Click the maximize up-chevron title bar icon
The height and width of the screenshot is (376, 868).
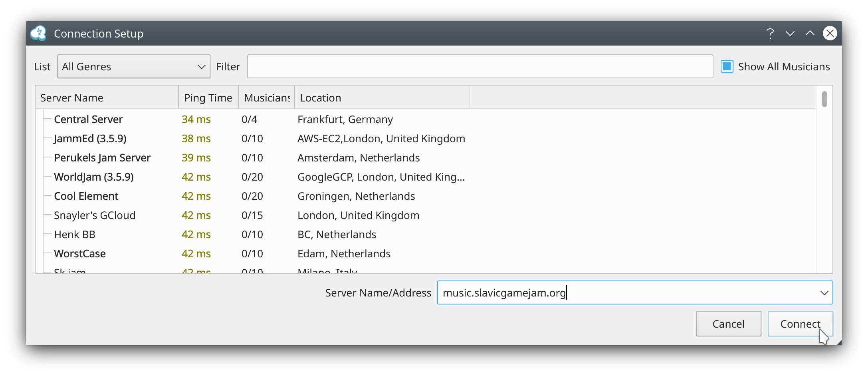pyautogui.click(x=810, y=34)
